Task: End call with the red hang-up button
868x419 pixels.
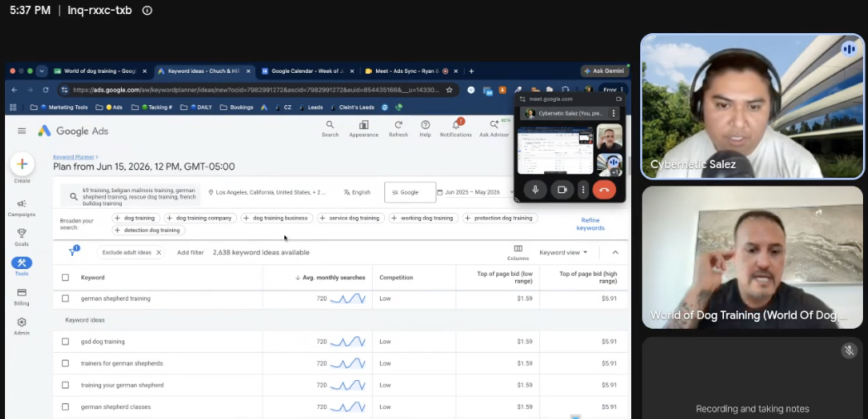Action: [x=604, y=190]
